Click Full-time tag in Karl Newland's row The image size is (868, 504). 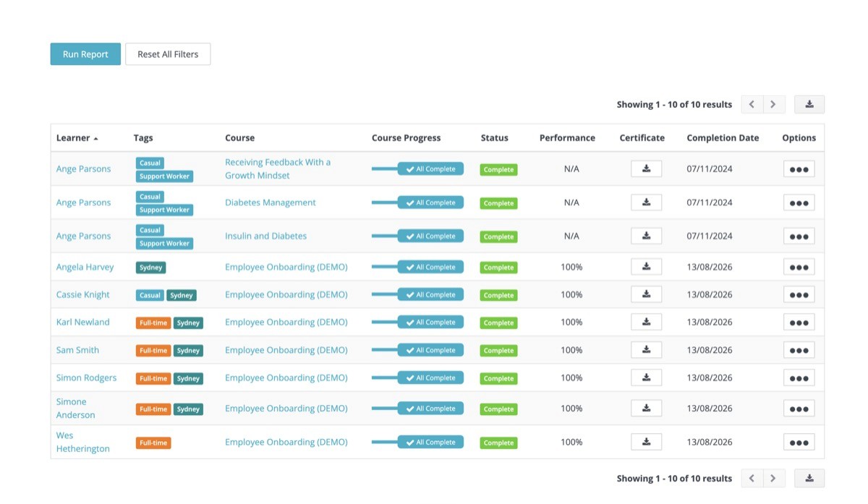153,323
